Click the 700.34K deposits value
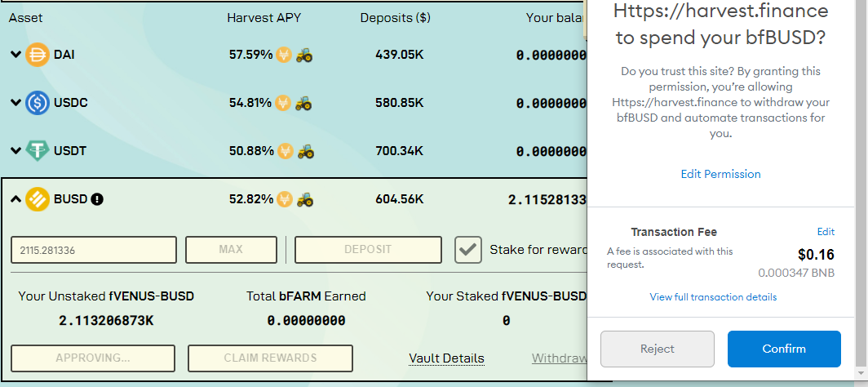868x387 pixels. click(x=399, y=150)
